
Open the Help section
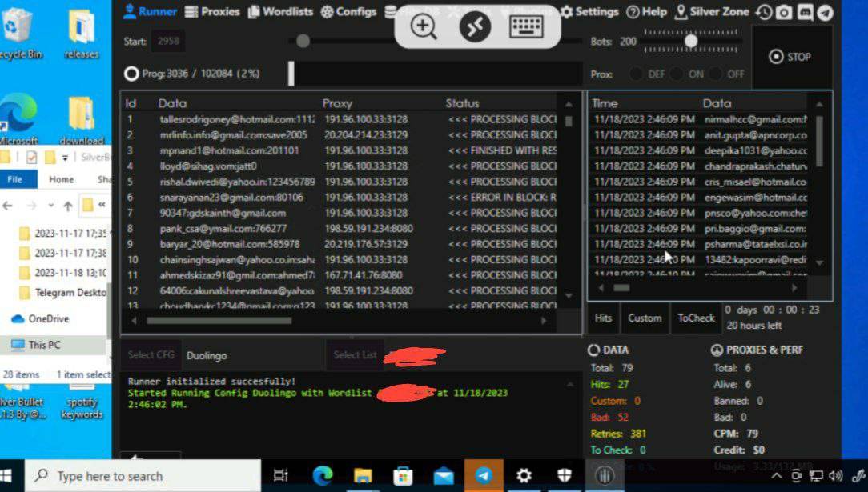pos(646,12)
